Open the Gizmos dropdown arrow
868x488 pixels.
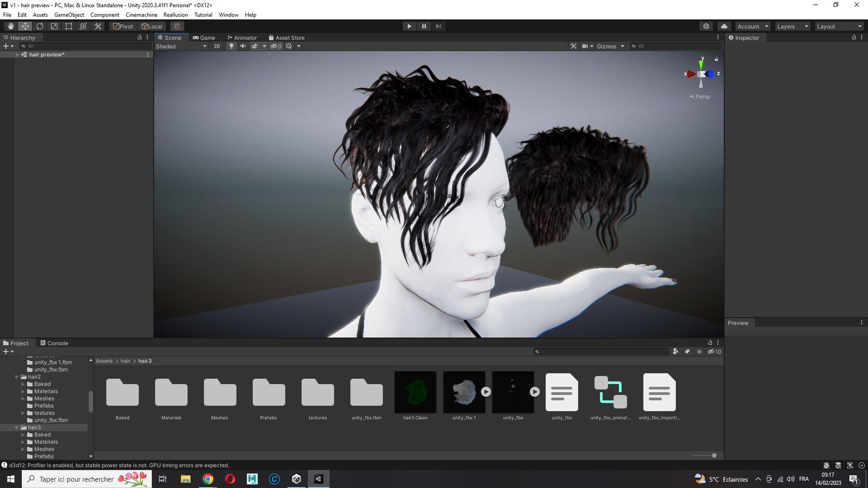coord(623,46)
